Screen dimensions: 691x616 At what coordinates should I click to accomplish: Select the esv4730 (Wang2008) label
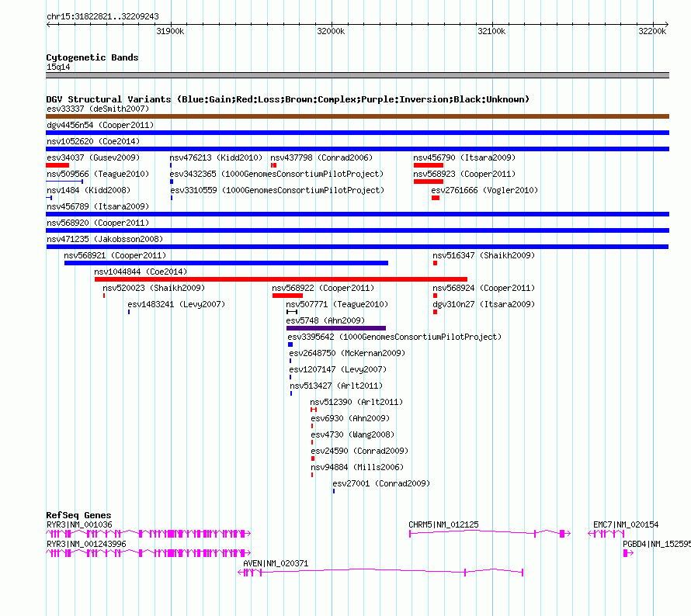click(352, 434)
